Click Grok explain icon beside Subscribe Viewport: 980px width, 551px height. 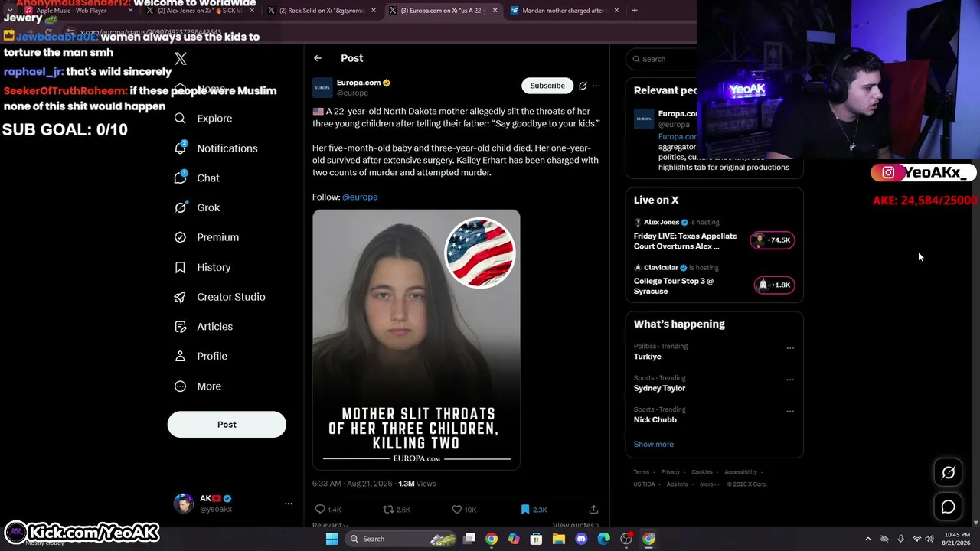(x=583, y=86)
